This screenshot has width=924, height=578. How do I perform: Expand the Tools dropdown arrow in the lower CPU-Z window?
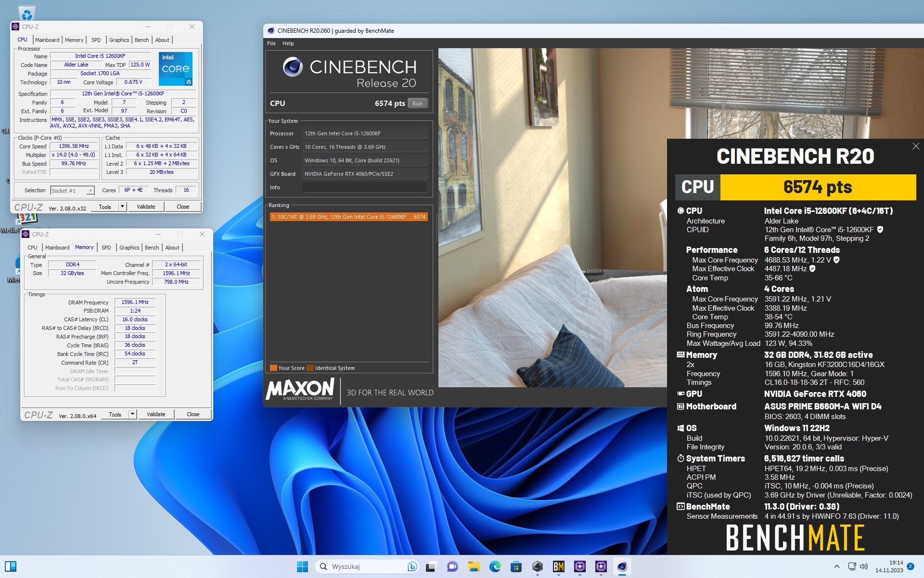tap(132, 414)
